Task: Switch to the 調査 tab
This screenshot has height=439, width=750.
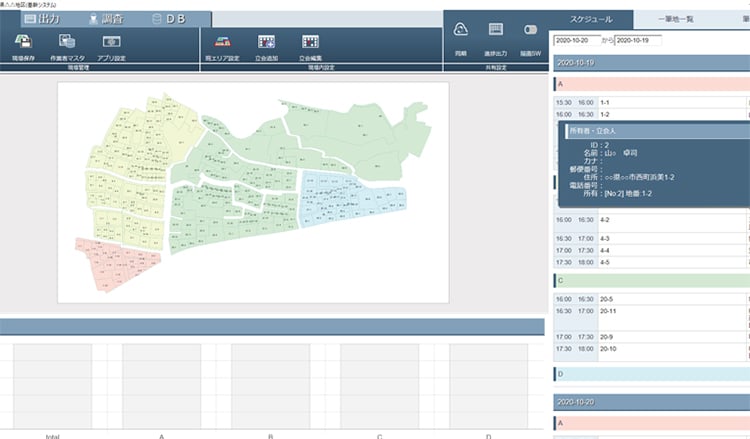Action: click(106, 19)
